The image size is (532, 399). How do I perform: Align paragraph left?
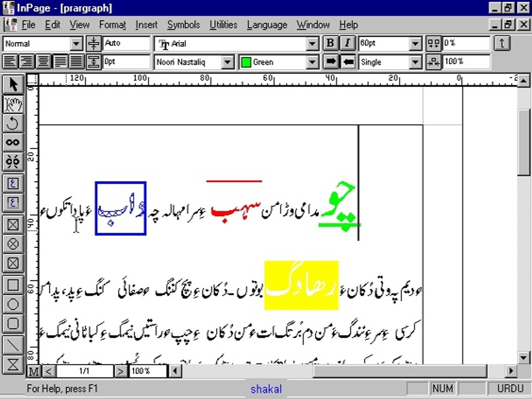tap(10, 62)
